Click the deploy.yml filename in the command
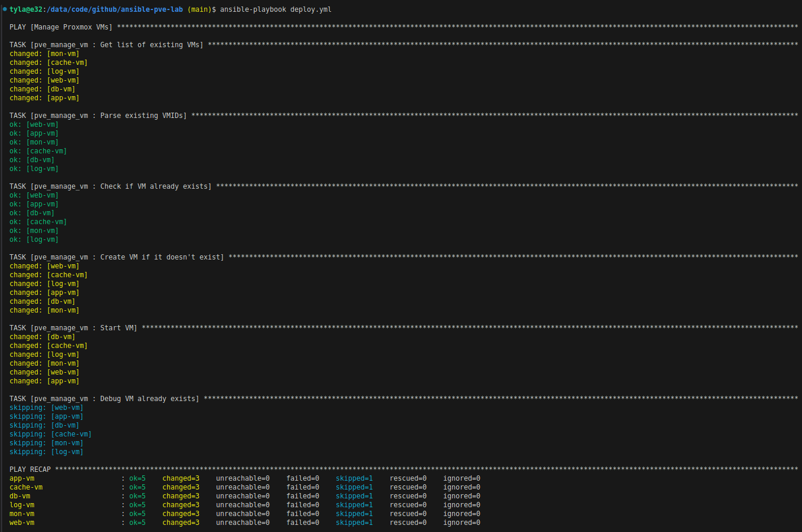 point(310,9)
